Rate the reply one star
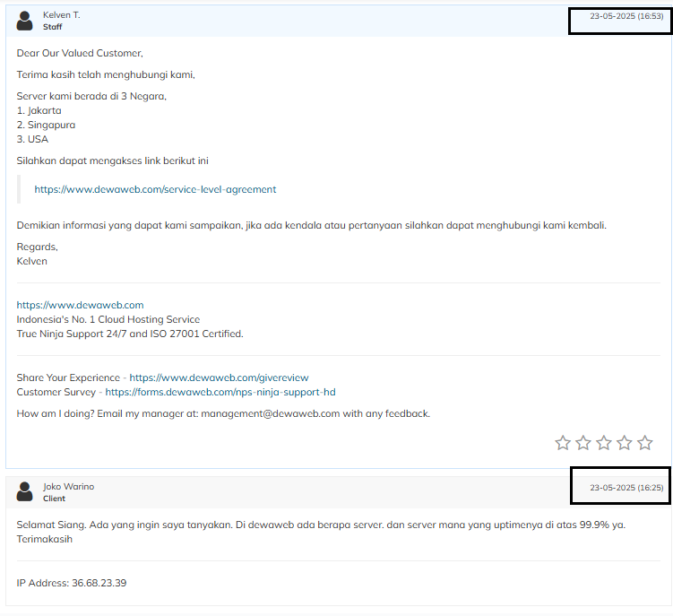The height and width of the screenshot is (616, 673). (563, 443)
